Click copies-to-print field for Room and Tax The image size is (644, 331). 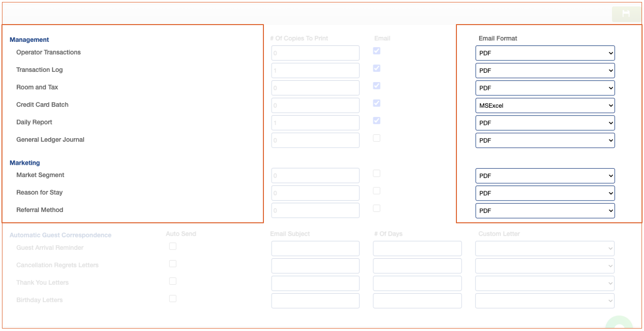pos(315,88)
